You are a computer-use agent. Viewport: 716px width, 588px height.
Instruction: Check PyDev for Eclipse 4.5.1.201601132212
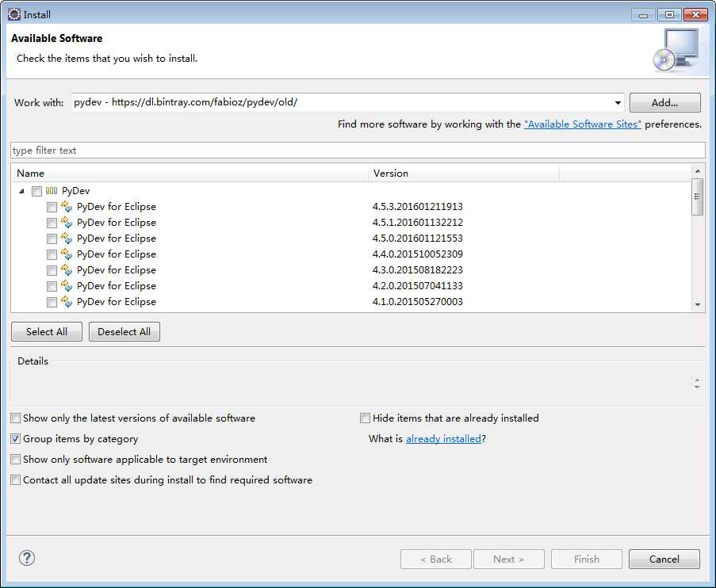[52, 223]
